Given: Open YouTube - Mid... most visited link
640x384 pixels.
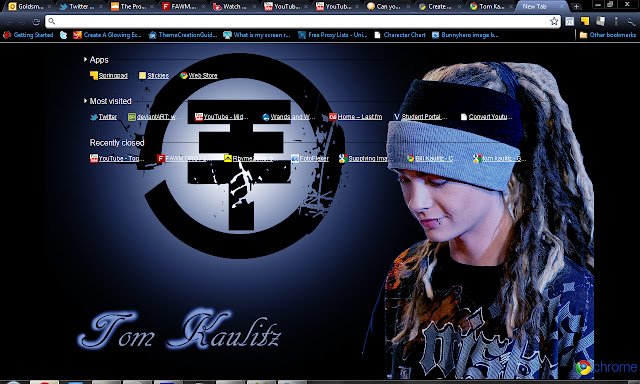Looking at the screenshot, I should click(x=222, y=117).
